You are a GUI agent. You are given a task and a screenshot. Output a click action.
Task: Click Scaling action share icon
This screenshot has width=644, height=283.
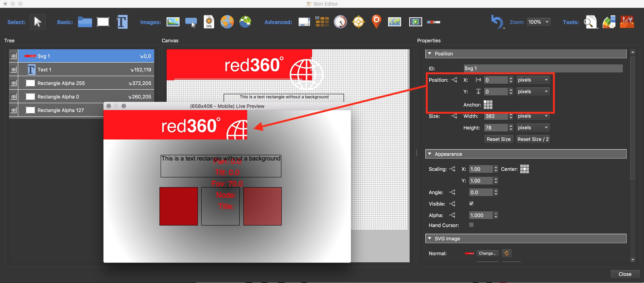(452, 169)
